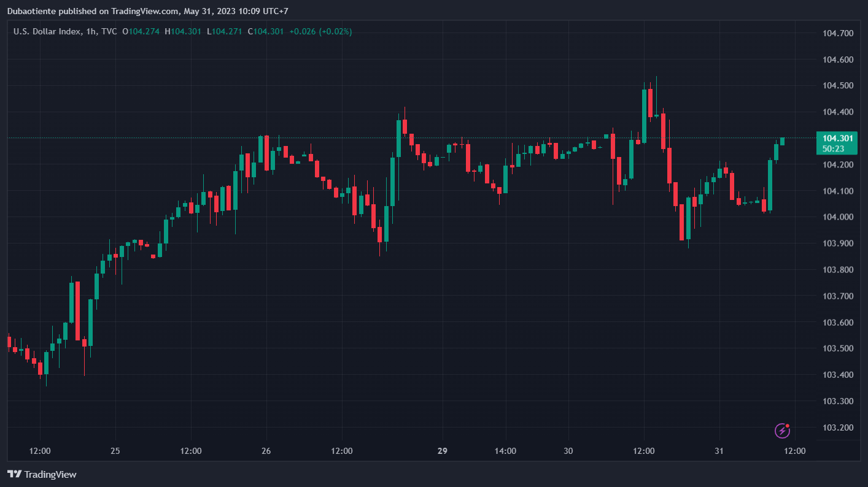Click the open value O104.274
Viewport: 868px width, 487px height.
click(141, 31)
